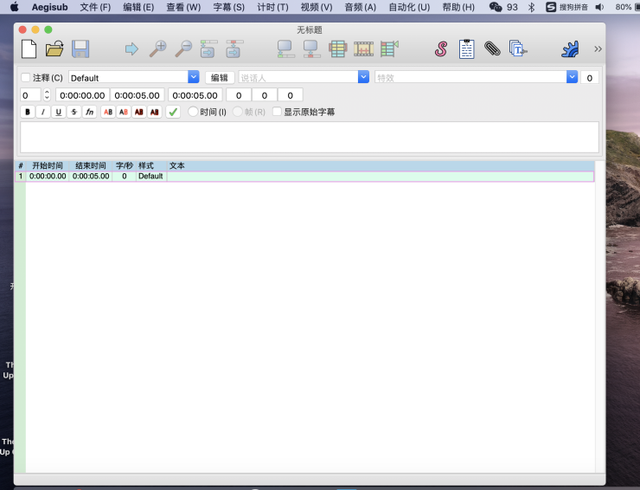Jump video to subtitle end icon
Screen dimensions: 640x490
pos(234,49)
